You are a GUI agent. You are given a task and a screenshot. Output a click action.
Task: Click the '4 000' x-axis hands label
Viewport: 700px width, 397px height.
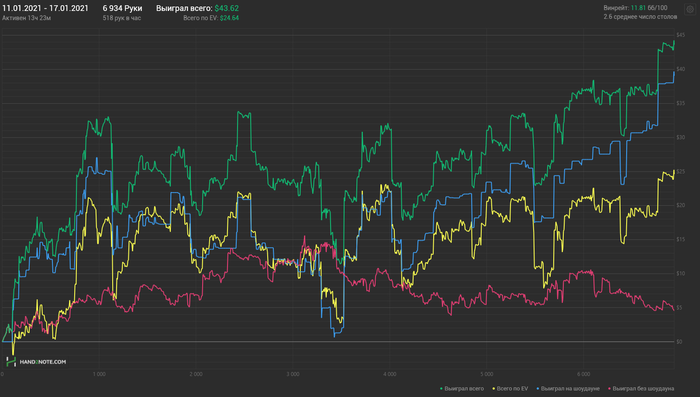coord(390,374)
